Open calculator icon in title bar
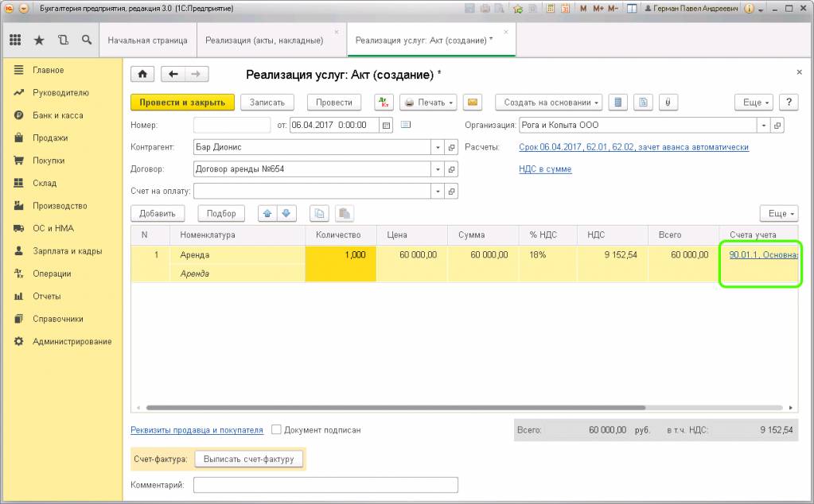Image resolution: width=814 pixels, height=504 pixels. click(551, 9)
